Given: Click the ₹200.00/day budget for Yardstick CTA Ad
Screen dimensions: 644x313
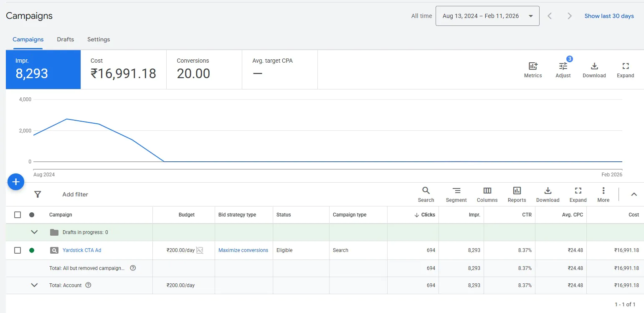Looking at the screenshot, I should [x=180, y=250].
